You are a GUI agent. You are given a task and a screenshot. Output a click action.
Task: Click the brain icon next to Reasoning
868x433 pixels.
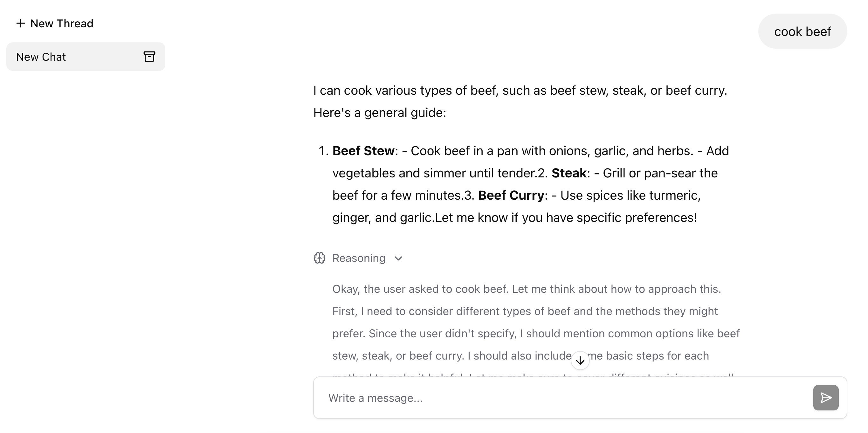[319, 258]
